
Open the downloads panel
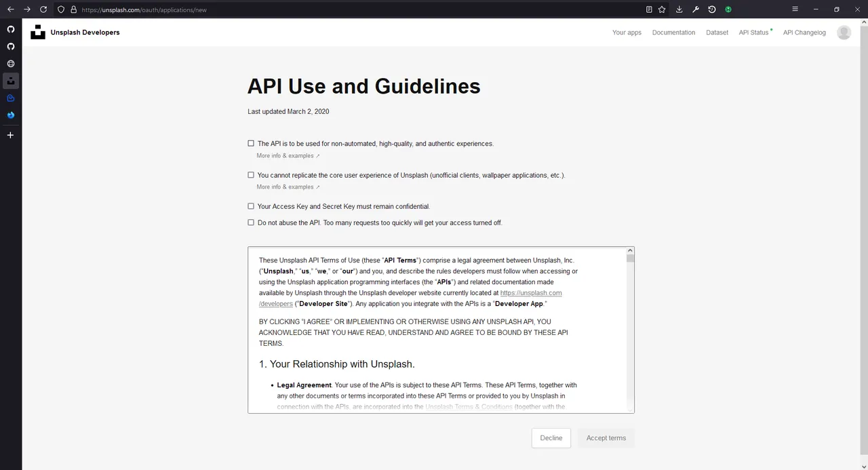pyautogui.click(x=679, y=9)
